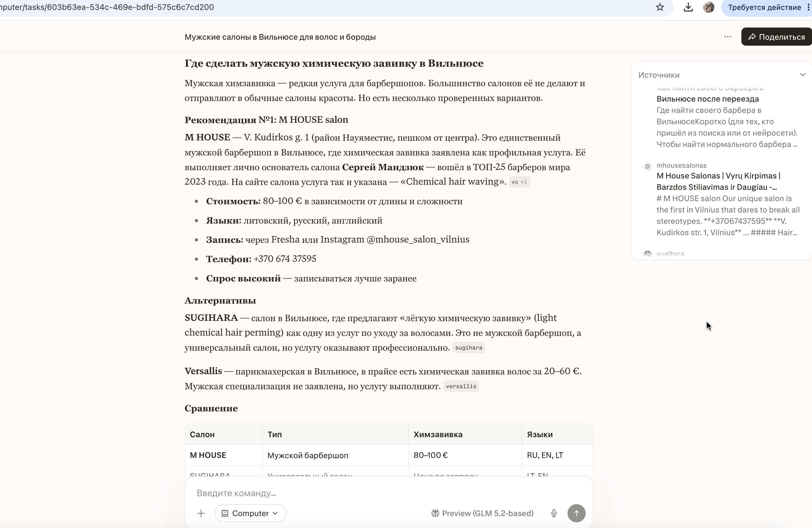The height and width of the screenshot is (528, 812).
Task: Open the source titled "Вильнюсе после переезда"
Action: 708,99
